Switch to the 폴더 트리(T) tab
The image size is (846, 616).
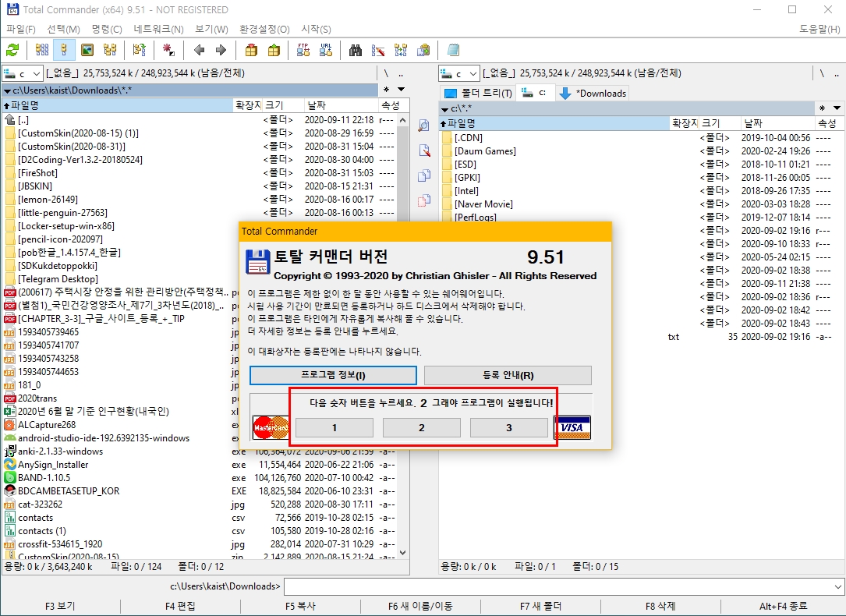(478, 94)
